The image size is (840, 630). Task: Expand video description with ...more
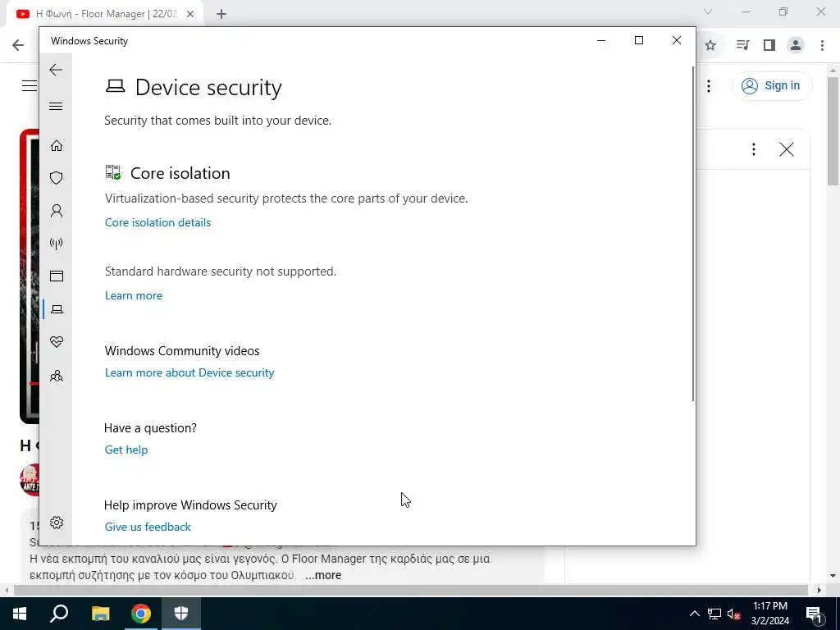click(x=323, y=575)
